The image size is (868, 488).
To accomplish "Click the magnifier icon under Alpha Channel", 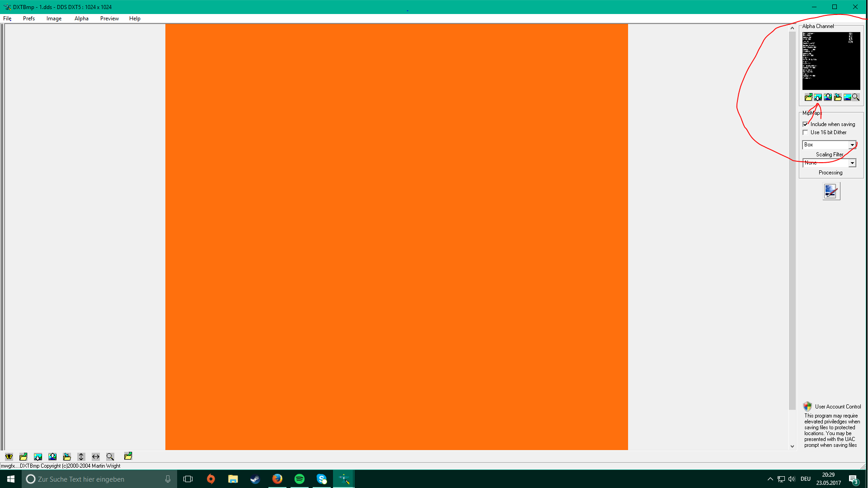I will click(x=856, y=97).
